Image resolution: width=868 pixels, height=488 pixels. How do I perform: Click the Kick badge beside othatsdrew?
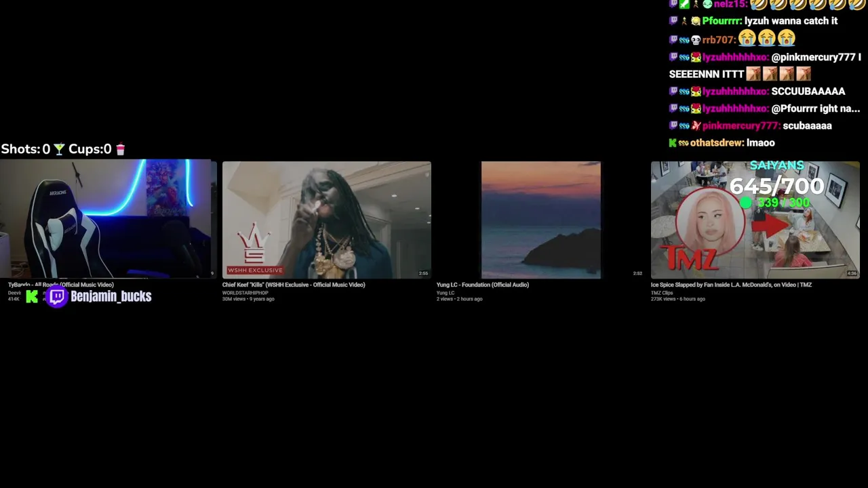point(673,142)
